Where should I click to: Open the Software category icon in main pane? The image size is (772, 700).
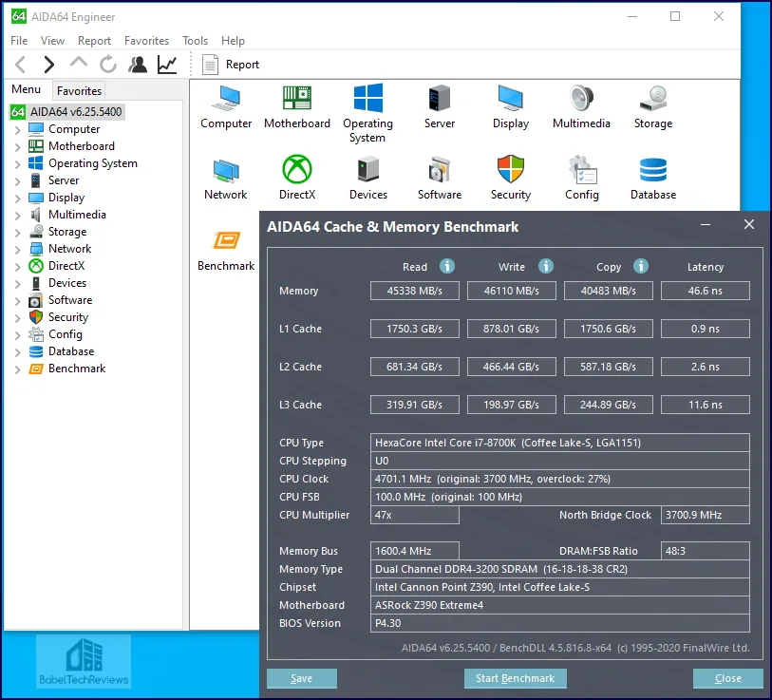[439, 178]
